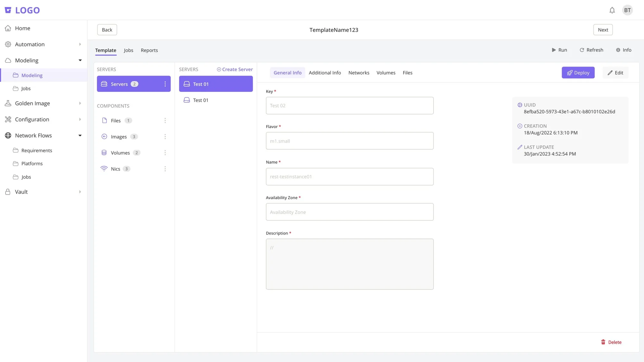Image resolution: width=644 pixels, height=362 pixels.
Task: Click the Key input field
Action: [350, 106]
